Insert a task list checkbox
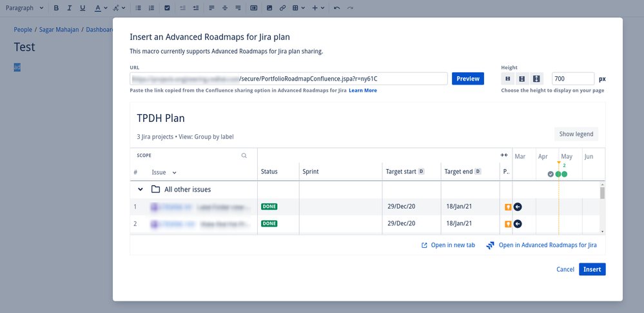The image size is (644, 313). click(x=167, y=8)
